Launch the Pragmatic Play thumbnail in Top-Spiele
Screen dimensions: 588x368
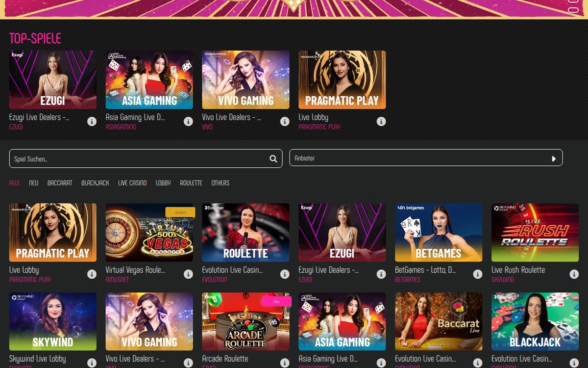click(343, 79)
